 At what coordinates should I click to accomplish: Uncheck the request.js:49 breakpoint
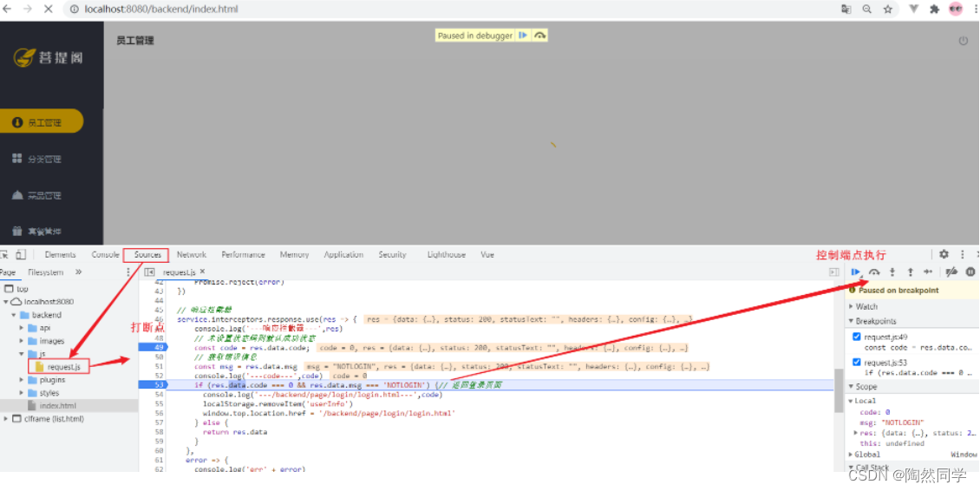pyautogui.click(x=858, y=337)
